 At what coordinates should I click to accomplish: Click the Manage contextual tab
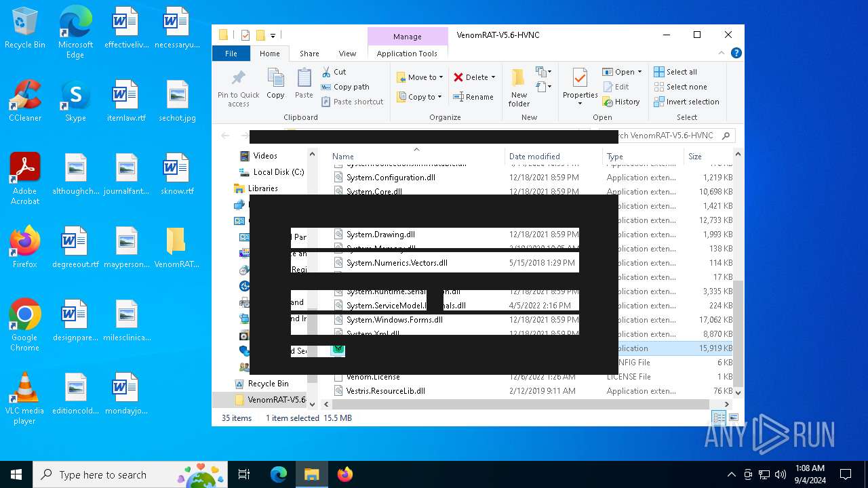[408, 37]
